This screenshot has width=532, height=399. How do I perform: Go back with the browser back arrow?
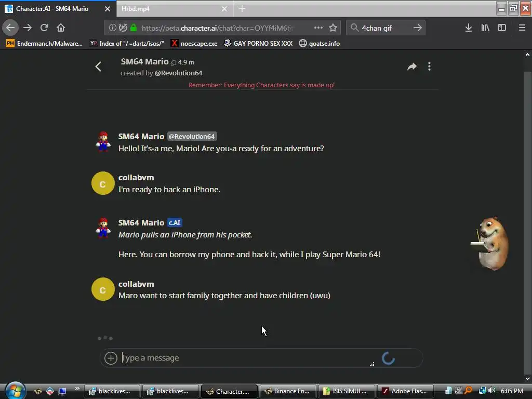[x=10, y=28]
